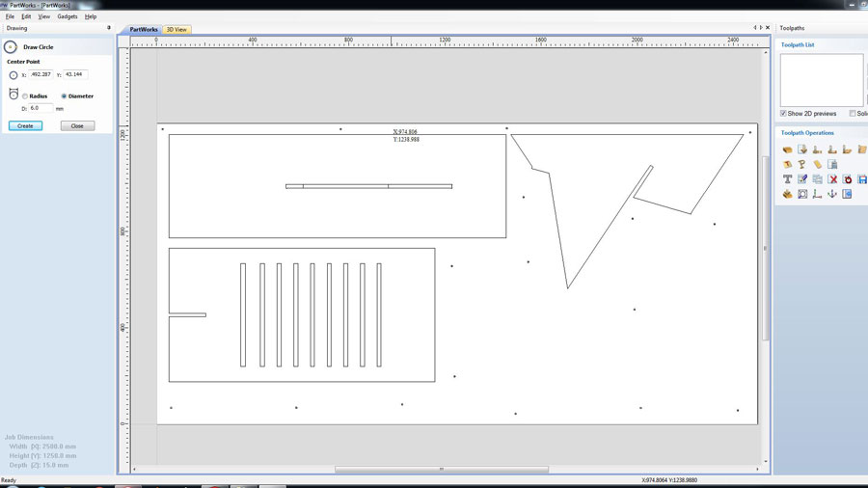Click Edit Toolpath pencil icon

click(x=802, y=179)
